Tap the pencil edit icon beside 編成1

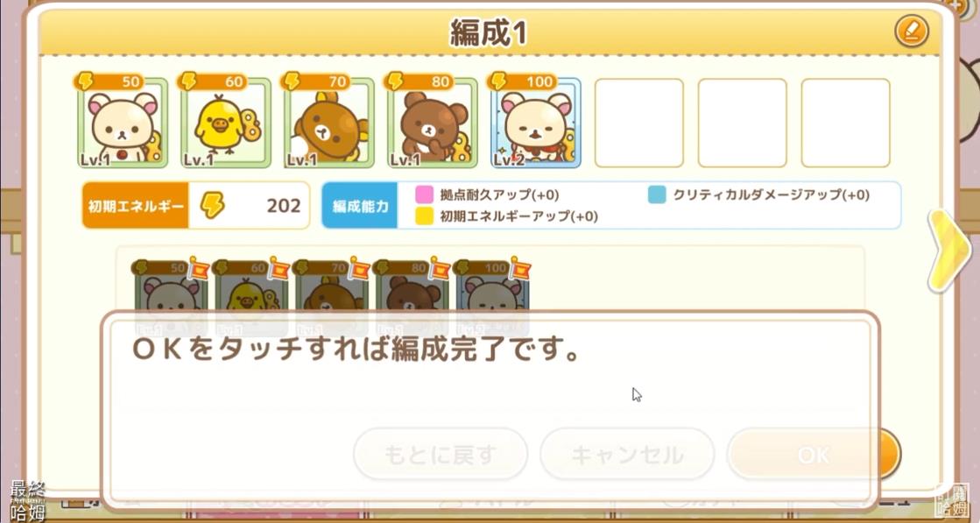(x=911, y=32)
